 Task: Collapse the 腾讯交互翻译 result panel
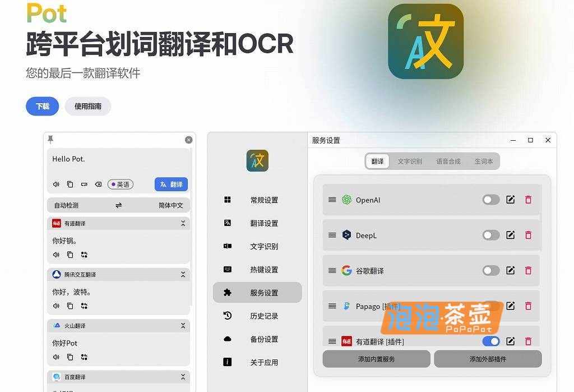(x=183, y=274)
